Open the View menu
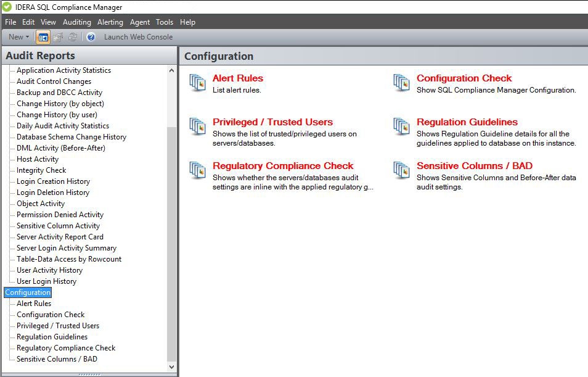The image size is (588, 377). [x=48, y=22]
